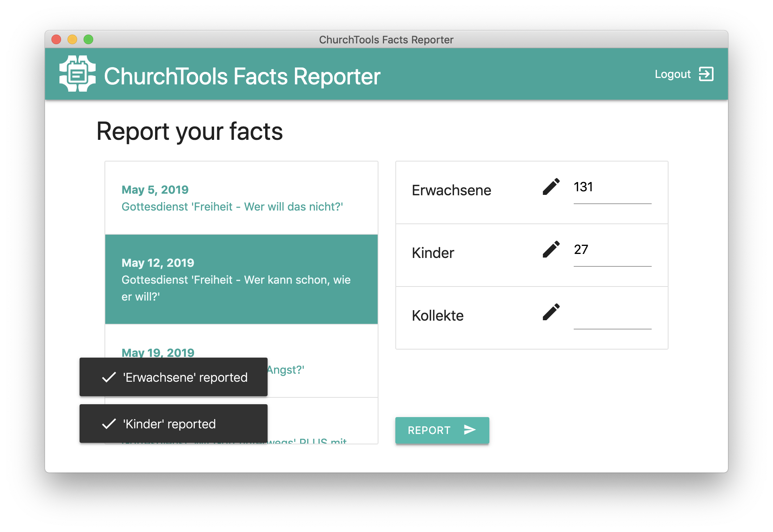Click the ChurchTools Facts Reporter header title
This screenshot has height=532, width=773.
tap(242, 76)
